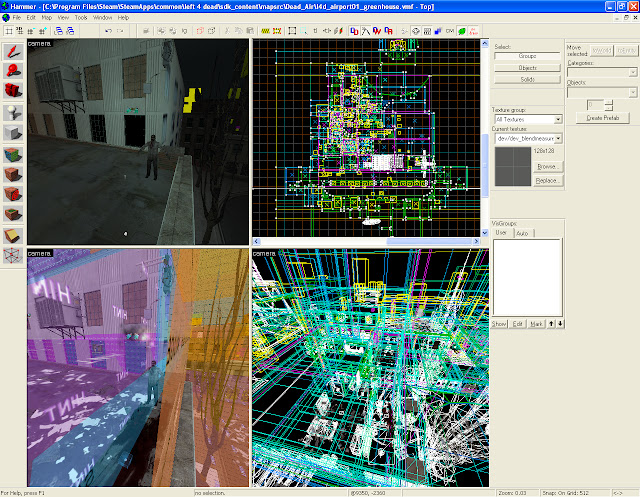Toggle yellow cordon state stripes icon

click(266, 31)
